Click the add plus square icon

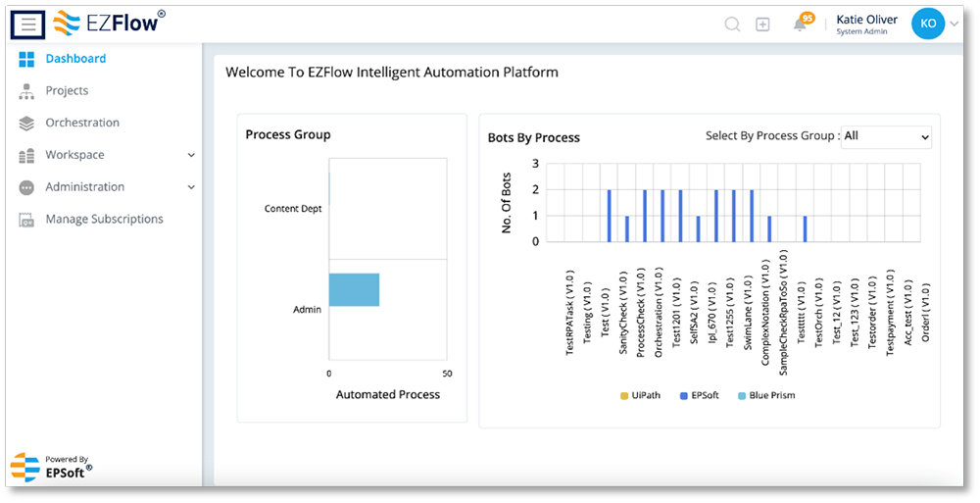tap(762, 25)
